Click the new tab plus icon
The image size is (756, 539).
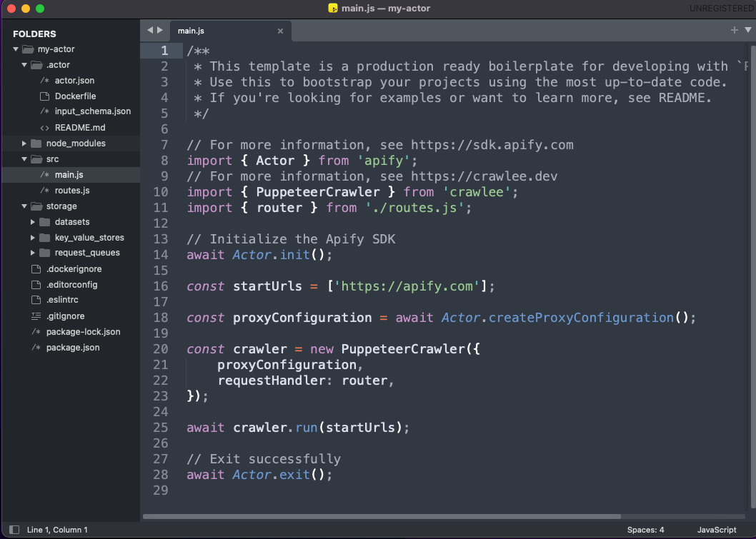coord(735,31)
